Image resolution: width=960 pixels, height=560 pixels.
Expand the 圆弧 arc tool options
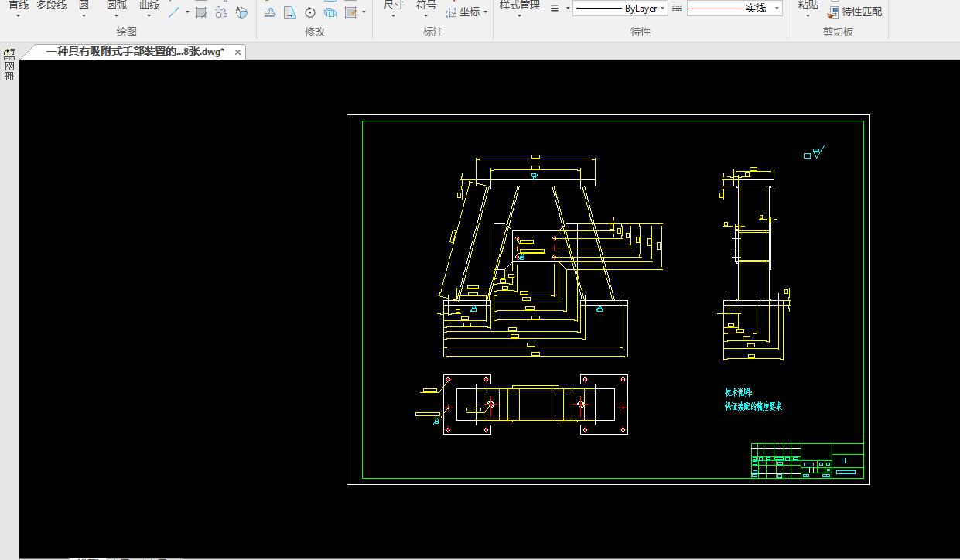[117, 15]
